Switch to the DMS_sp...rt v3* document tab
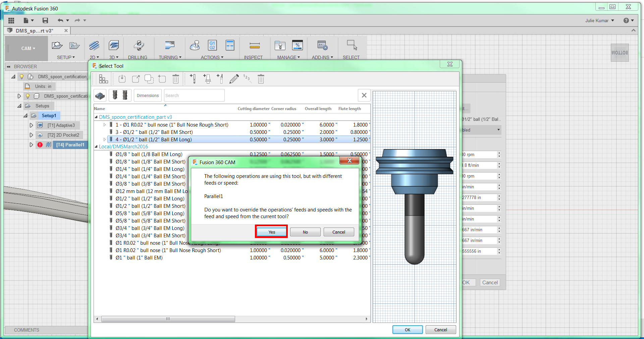 tap(34, 31)
